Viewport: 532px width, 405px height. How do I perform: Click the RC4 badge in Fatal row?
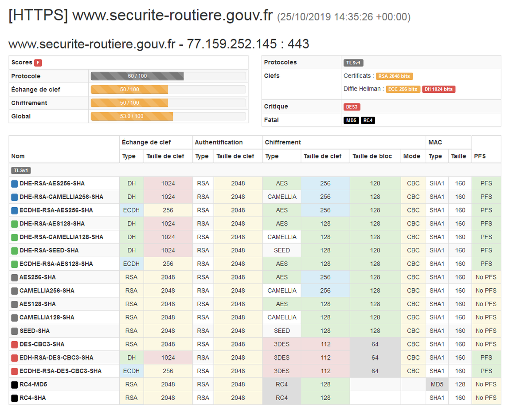click(368, 120)
